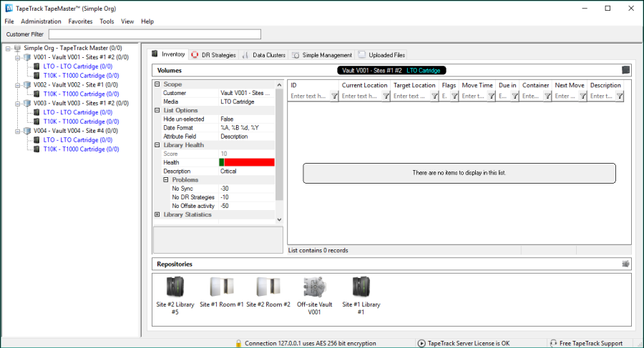Select LTO Cartridge under Vault V003

click(77, 112)
